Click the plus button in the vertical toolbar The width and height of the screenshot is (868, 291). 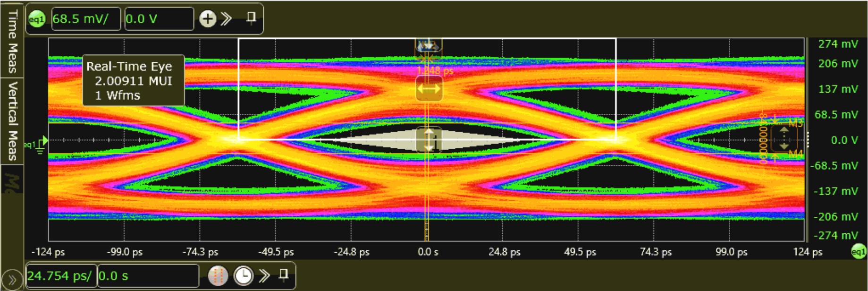pos(208,19)
